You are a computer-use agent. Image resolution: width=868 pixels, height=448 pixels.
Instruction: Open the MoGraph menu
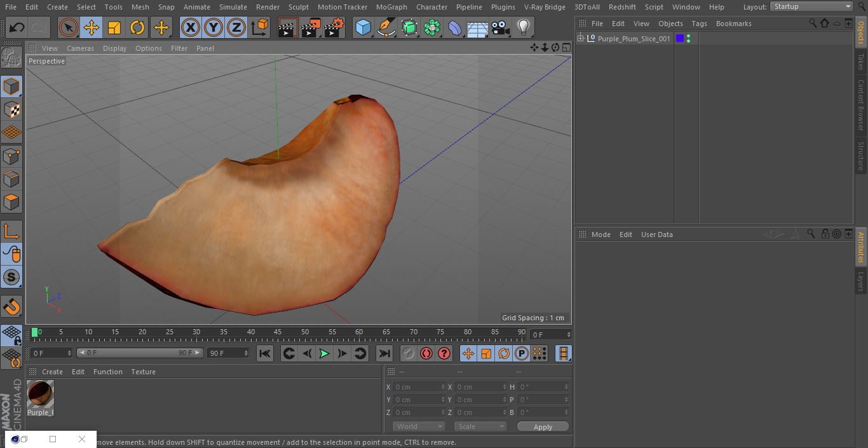[391, 7]
